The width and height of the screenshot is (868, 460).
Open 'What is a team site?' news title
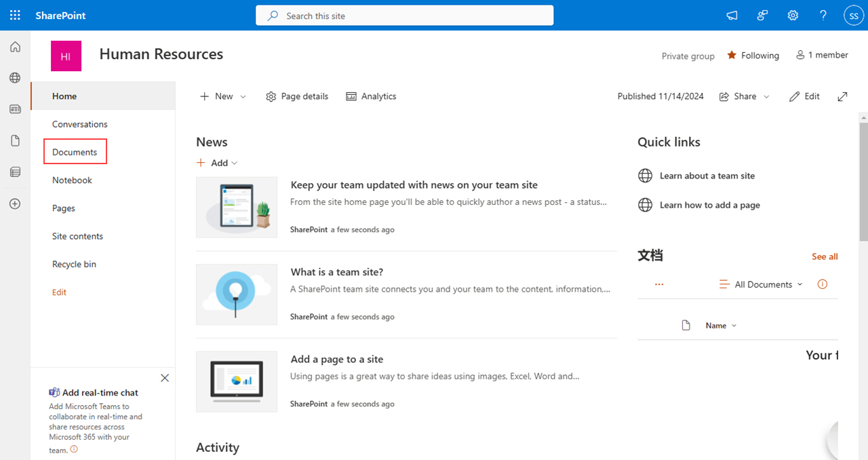pos(337,272)
